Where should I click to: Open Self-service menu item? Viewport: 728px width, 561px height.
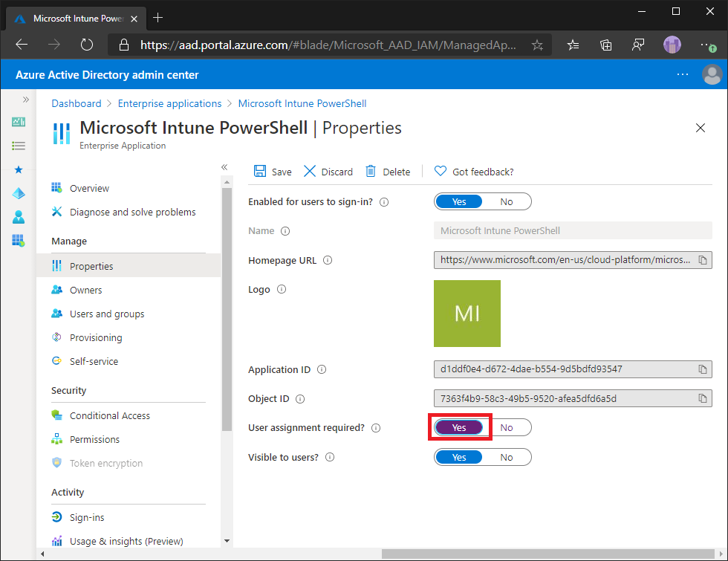(129, 361)
